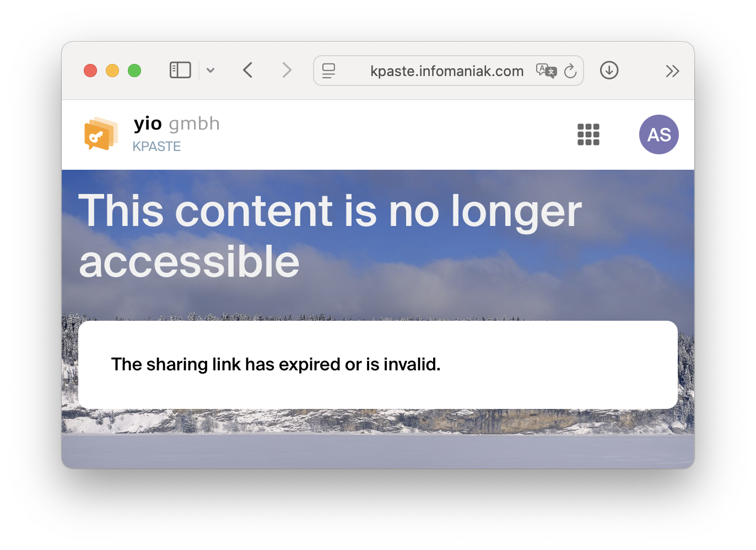Enter full screen with the green button
756x550 pixels.
click(134, 71)
